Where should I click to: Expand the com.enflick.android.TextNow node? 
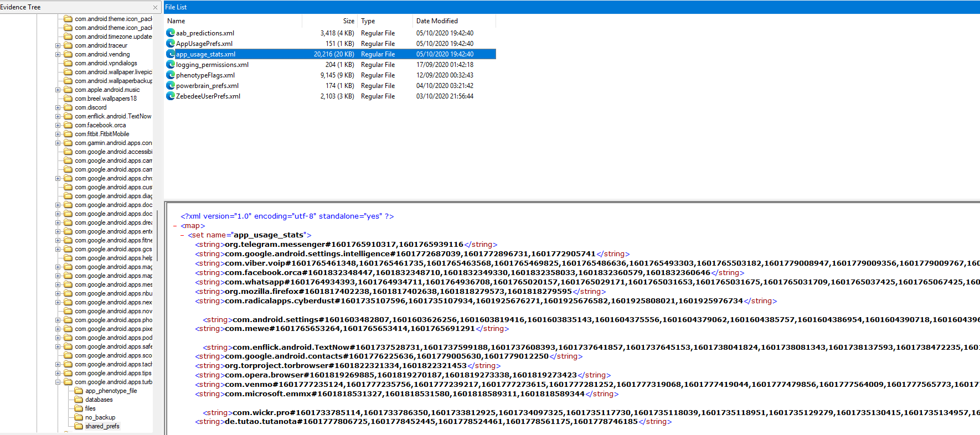(x=58, y=116)
